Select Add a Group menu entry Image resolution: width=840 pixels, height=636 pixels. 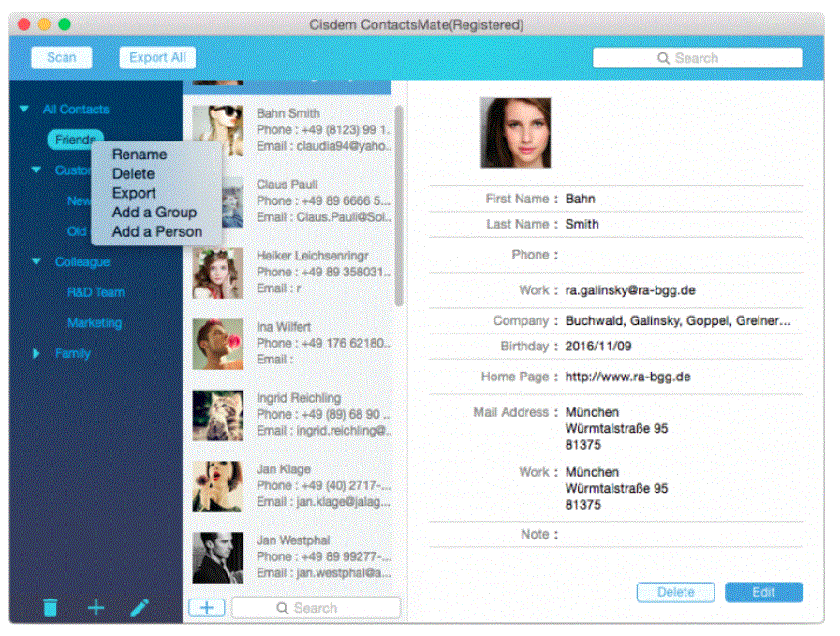coord(155,213)
